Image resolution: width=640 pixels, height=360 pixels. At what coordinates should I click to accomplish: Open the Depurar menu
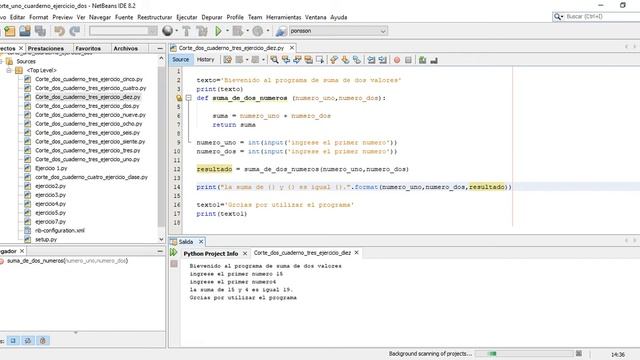[212, 17]
